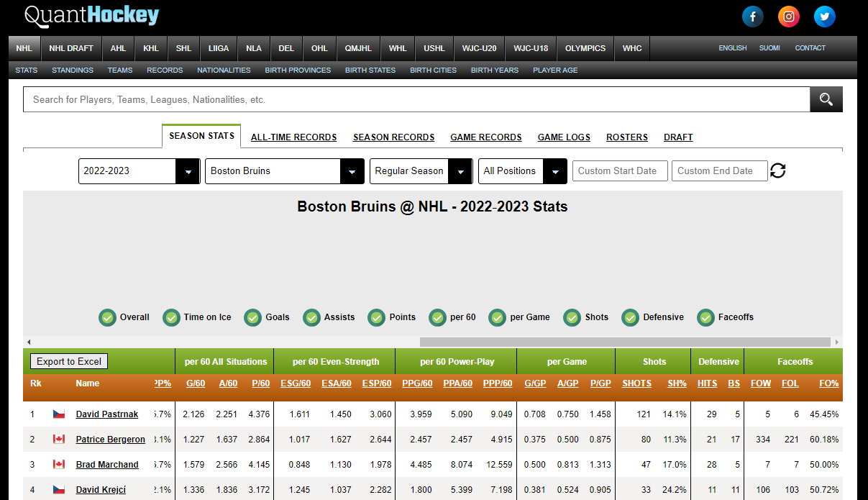Image resolution: width=868 pixels, height=500 pixels.
Task: Switch to the GAME LOGS tab
Action: click(564, 137)
